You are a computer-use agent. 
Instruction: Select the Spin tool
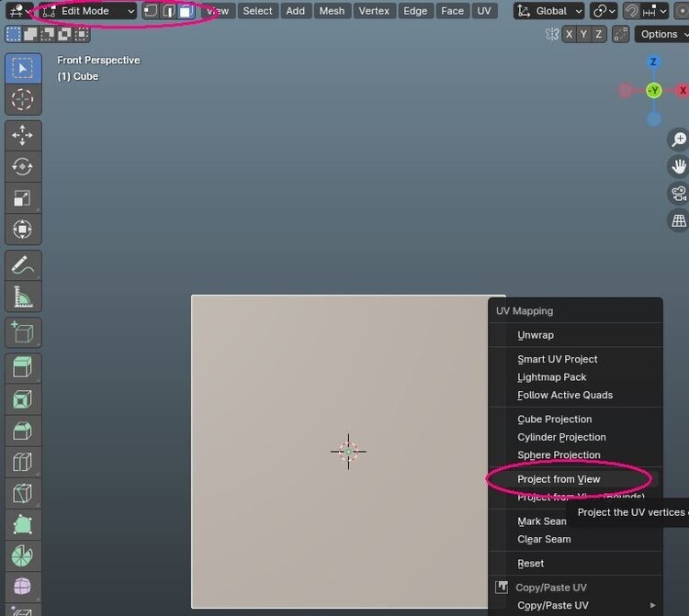(x=23, y=555)
